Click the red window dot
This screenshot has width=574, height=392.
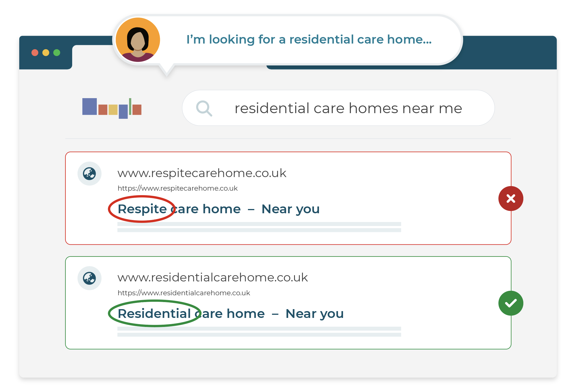click(x=35, y=53)
